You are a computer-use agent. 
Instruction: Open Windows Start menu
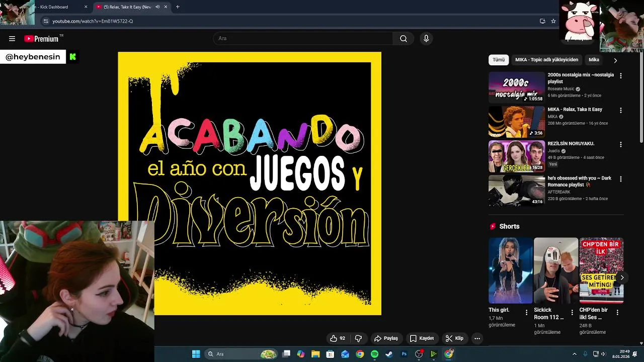[196, 354]
